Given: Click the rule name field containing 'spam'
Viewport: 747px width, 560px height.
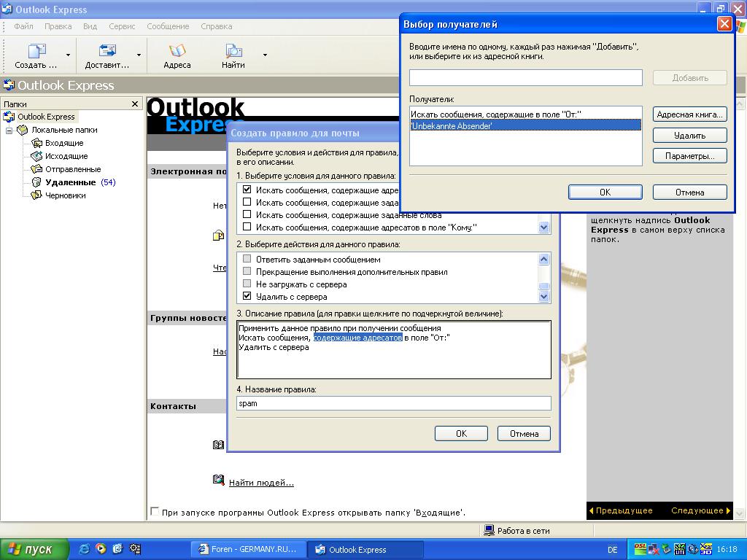Looking at the screenshot, I should coord(394,403).
